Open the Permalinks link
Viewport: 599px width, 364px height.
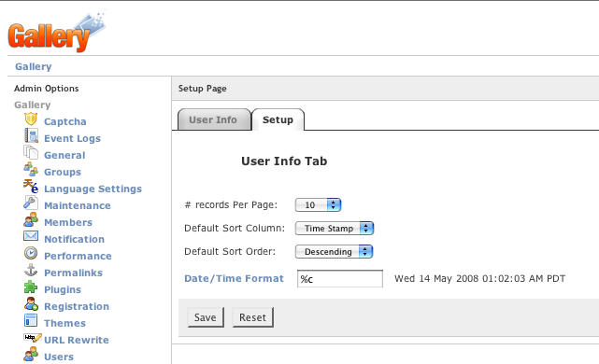(x=73, y=273)
